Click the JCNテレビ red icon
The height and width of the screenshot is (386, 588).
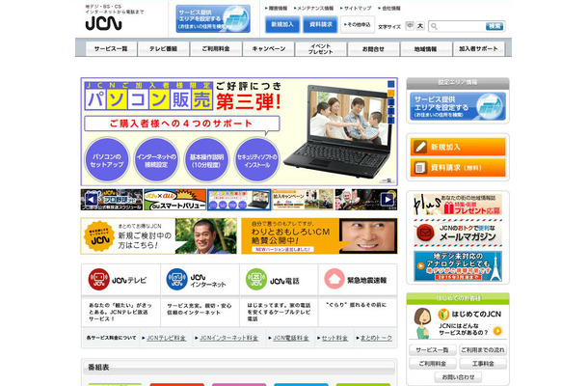coord(98,279)
